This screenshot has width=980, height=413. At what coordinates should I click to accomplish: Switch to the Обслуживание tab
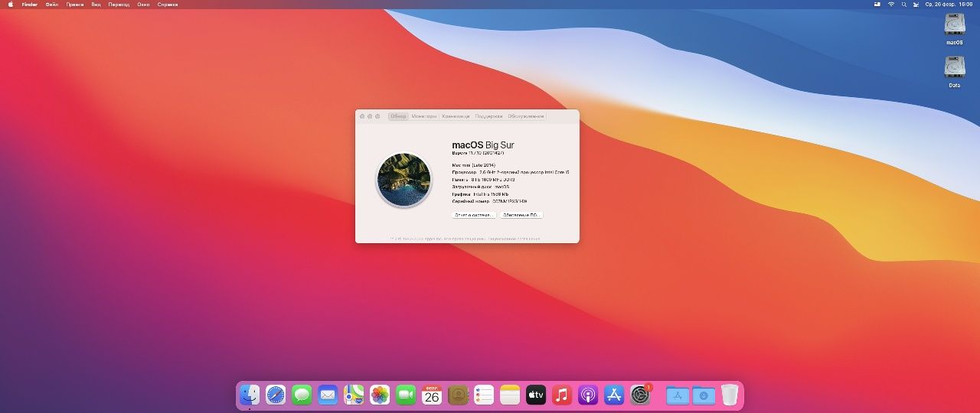(x=526, y=116)
